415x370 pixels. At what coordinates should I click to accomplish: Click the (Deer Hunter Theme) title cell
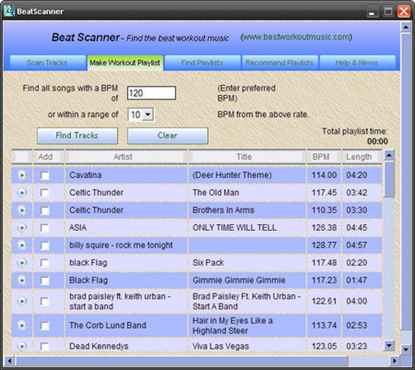[247, 175]
